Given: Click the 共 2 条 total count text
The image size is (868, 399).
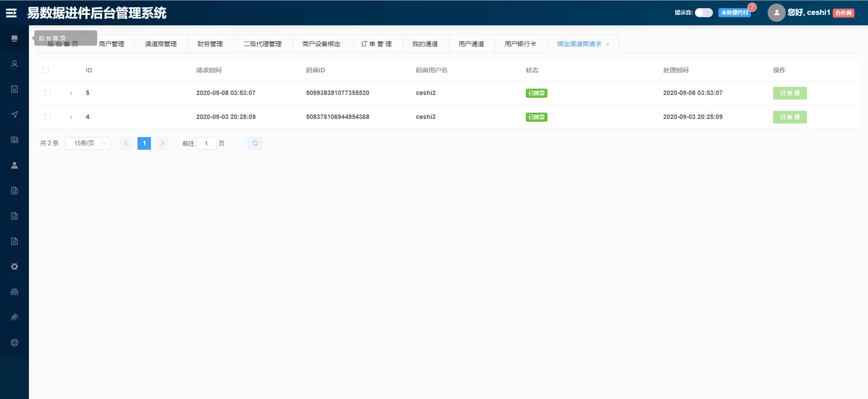Looking at the screenshot, I should 49,143.
